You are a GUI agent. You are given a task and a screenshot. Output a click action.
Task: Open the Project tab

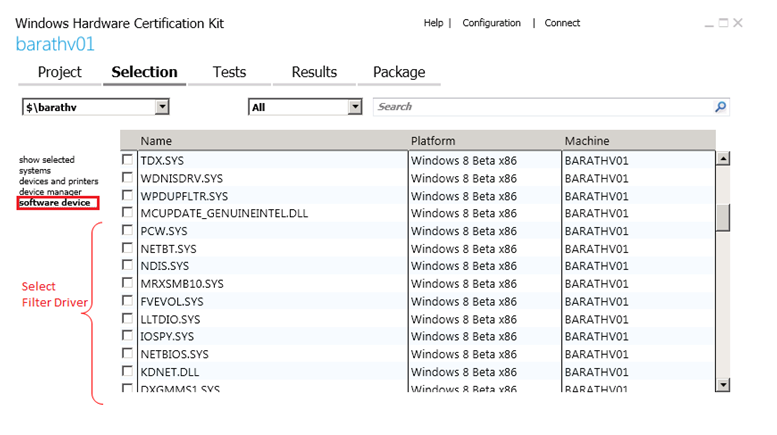click(x=60, y=72)
